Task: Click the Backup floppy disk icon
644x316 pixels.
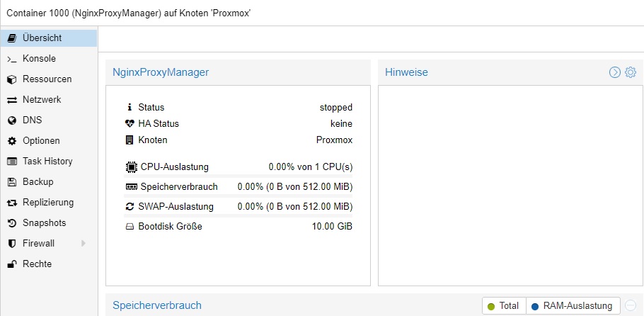Action: pos(11,182)
